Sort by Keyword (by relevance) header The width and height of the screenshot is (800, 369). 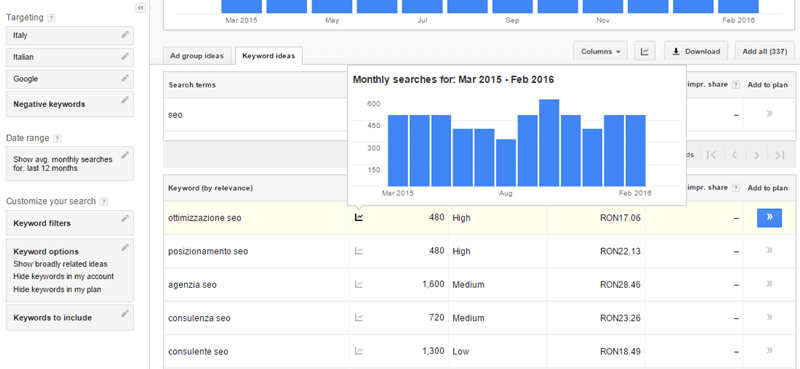pyautogui.click(x=210, y=188)
